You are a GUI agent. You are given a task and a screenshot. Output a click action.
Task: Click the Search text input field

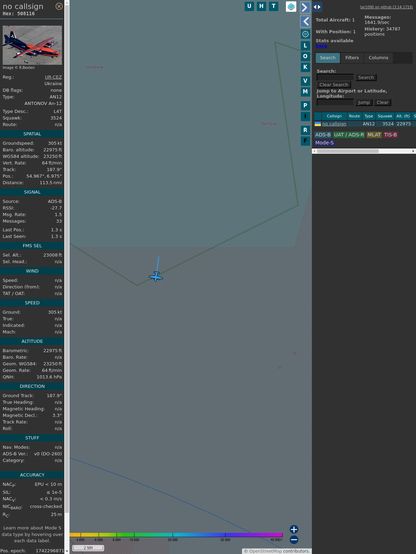tap(335, 77)
